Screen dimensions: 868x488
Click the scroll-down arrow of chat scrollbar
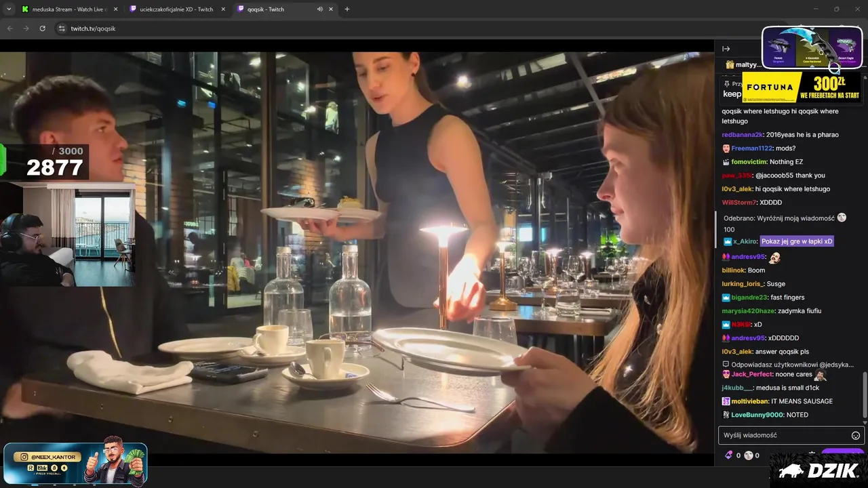click(x=865, y=422)
